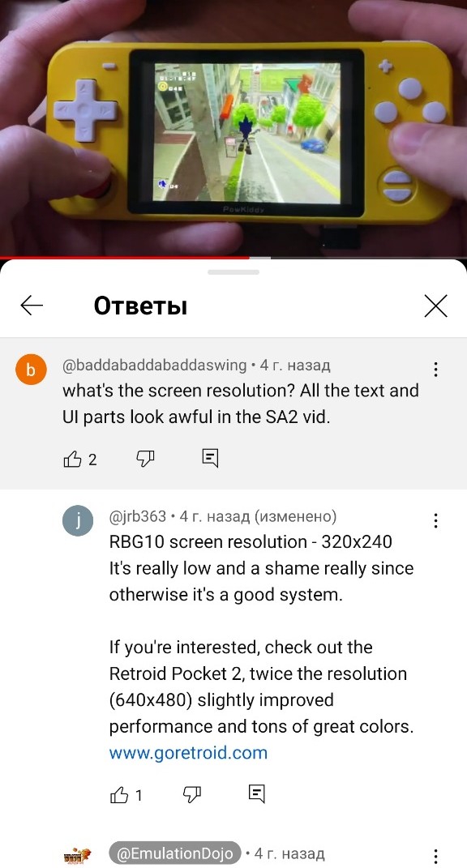Dislike the @jrb363 reply
Screen dimensions: 467x868
[x=191, y=795]
